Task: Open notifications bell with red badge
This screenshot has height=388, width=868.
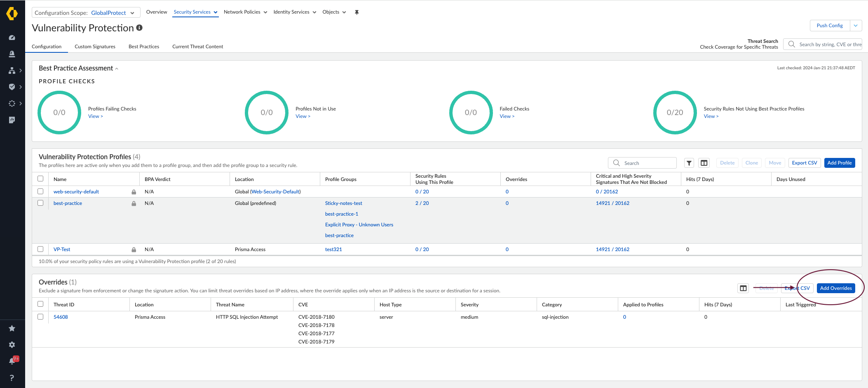Action: coord(12,361)
